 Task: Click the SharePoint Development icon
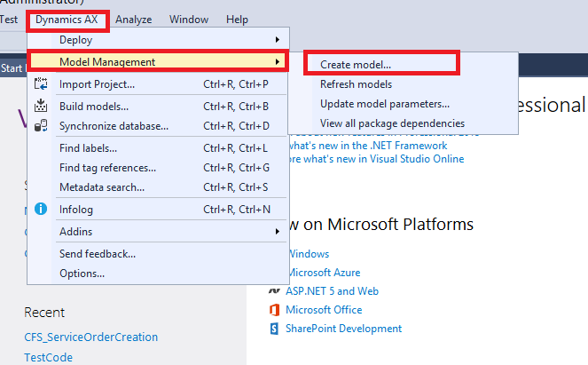tap(274, 329)
